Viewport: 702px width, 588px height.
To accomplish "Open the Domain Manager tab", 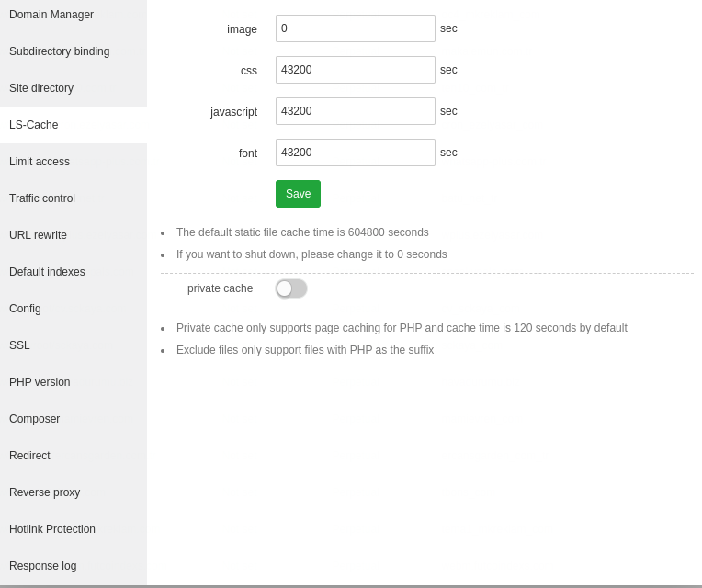I will click(51, 15).
